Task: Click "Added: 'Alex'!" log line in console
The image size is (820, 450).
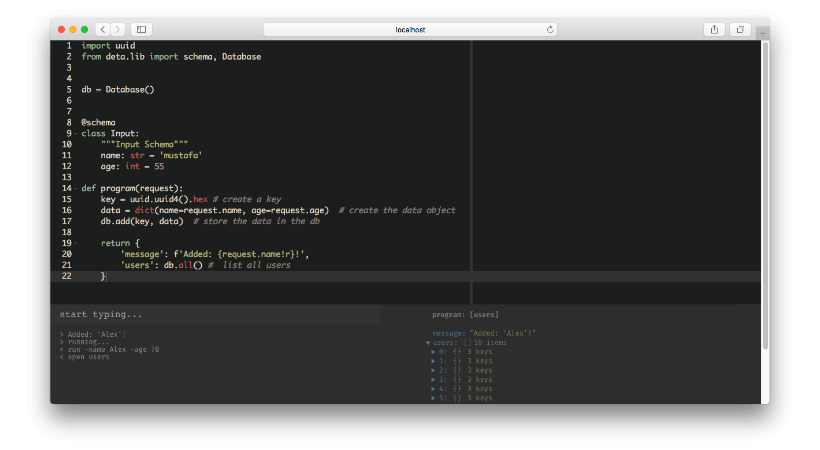Action: [93, 334]
